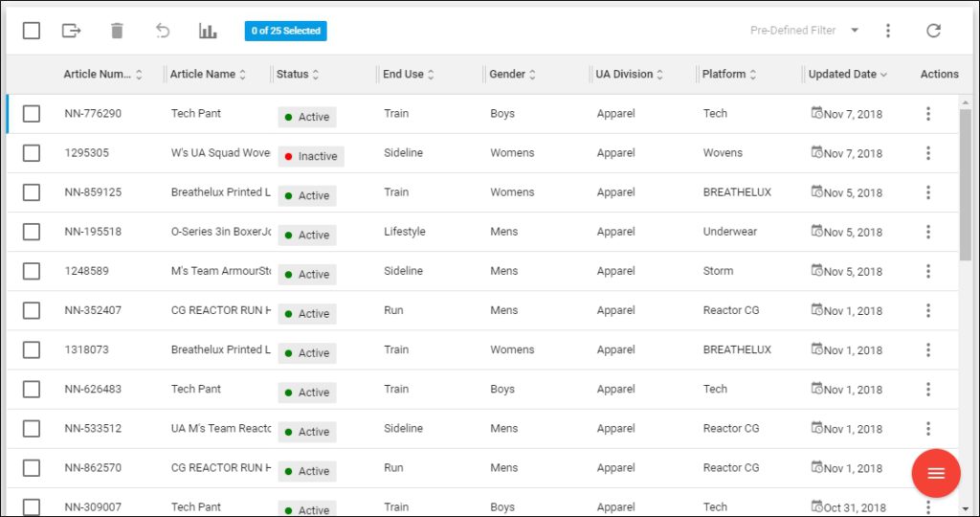980x517 pixels.
Task: Click the export icon in toolbar
Action: click(71, 31)
